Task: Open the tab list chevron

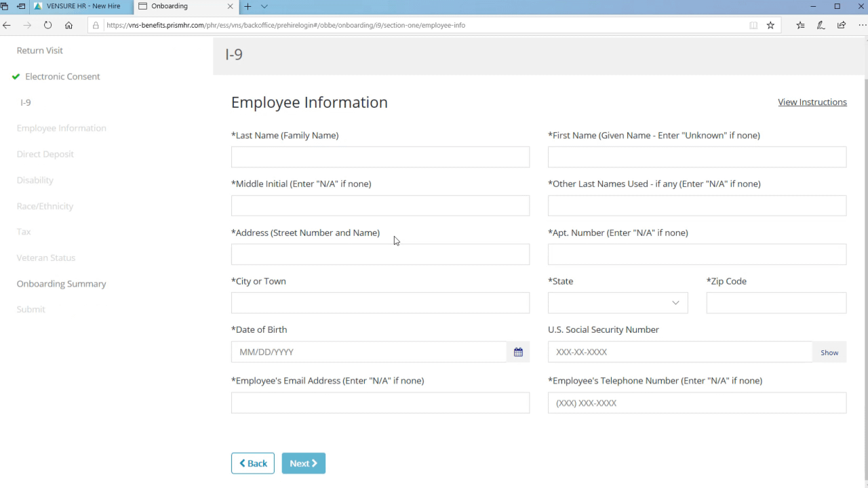Action: click(264, 6)
